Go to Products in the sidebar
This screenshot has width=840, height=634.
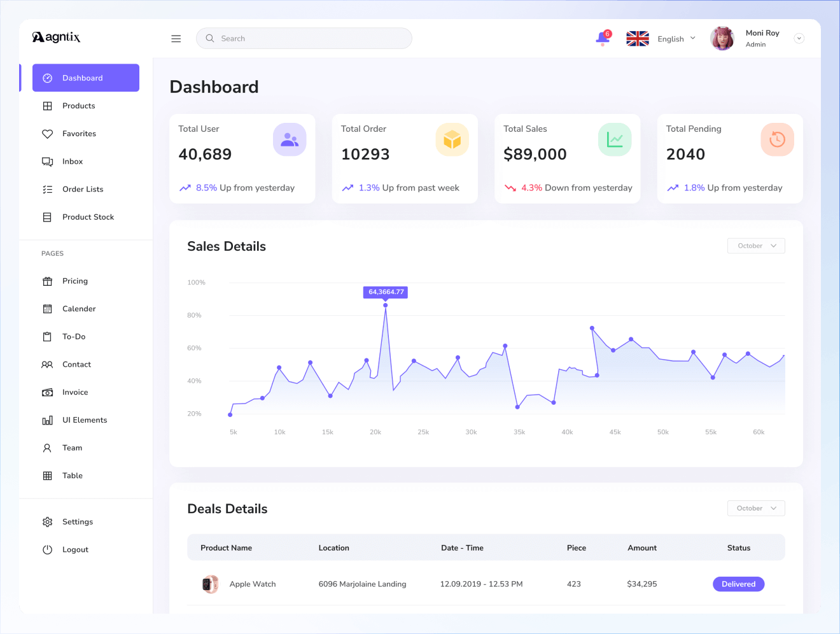click(x=79, y=106)
